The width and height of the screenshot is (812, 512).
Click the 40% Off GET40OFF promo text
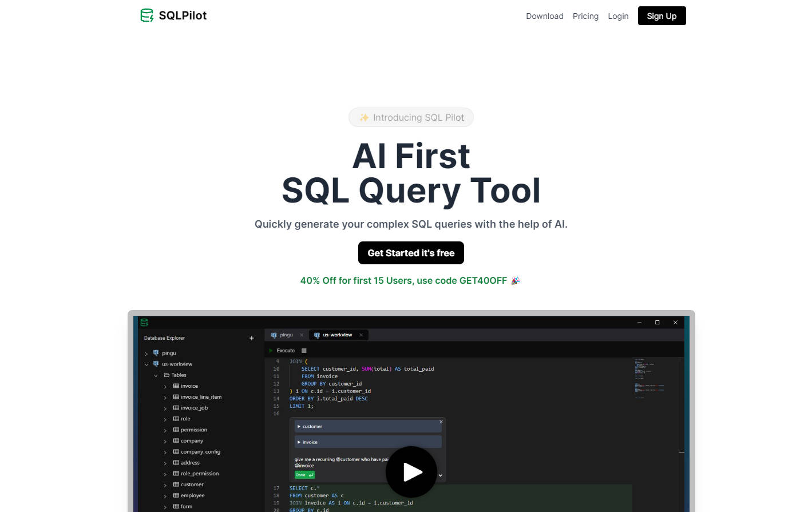(x=410, y=280)
